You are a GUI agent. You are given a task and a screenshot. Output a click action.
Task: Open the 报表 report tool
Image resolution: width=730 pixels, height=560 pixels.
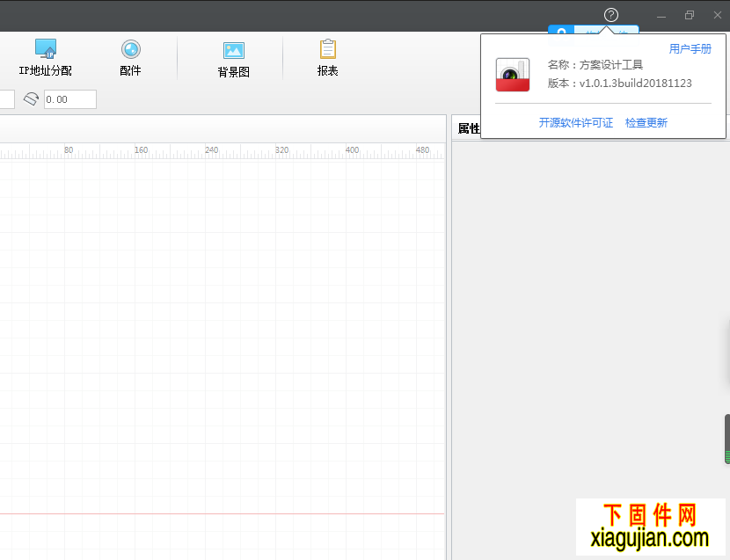pos(328,58)
